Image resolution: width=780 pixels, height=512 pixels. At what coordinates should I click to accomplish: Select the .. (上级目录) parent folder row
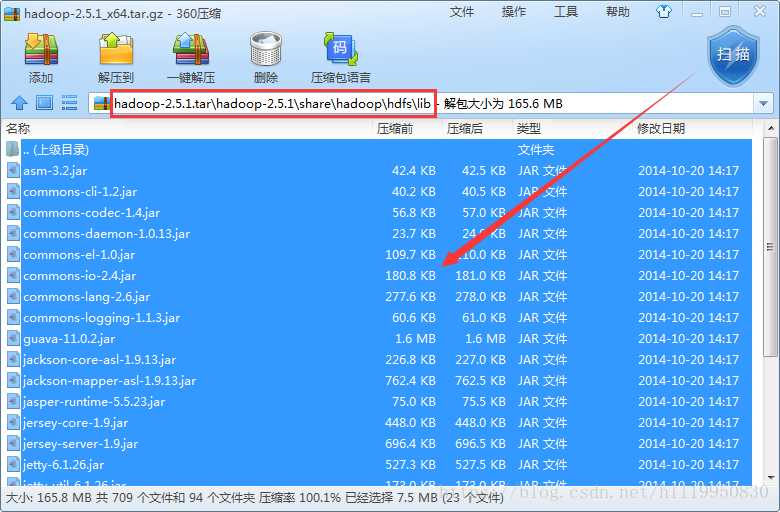click(379, 150)
